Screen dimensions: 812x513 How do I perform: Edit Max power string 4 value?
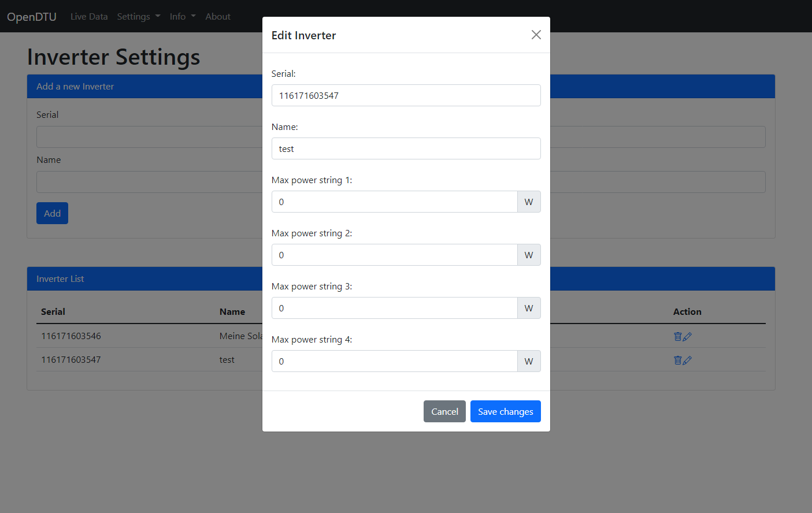click(x=394, y=361)
